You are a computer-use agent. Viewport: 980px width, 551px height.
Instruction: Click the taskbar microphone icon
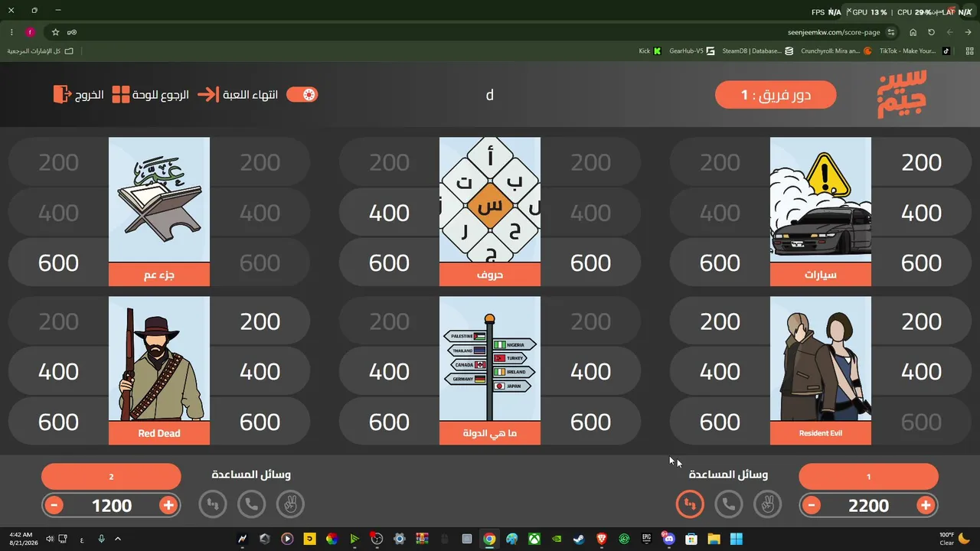pyautogui.click(x=101, y=539)
